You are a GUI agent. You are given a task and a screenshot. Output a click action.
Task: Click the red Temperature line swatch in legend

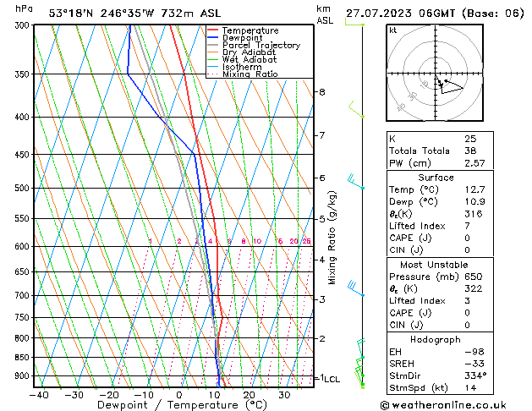pos(212,30)
